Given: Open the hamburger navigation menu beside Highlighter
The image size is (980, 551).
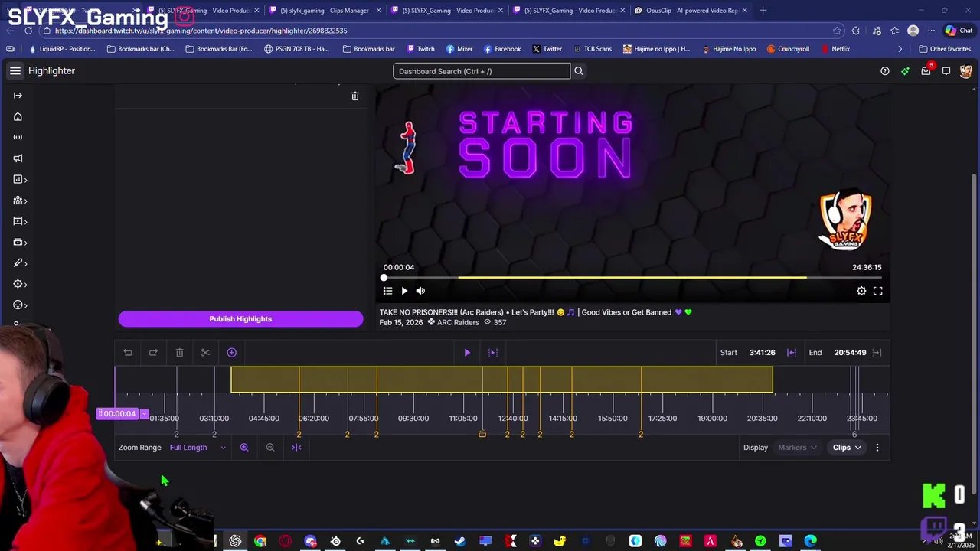Looking at the screenshot, I should [x=15, y=70].
